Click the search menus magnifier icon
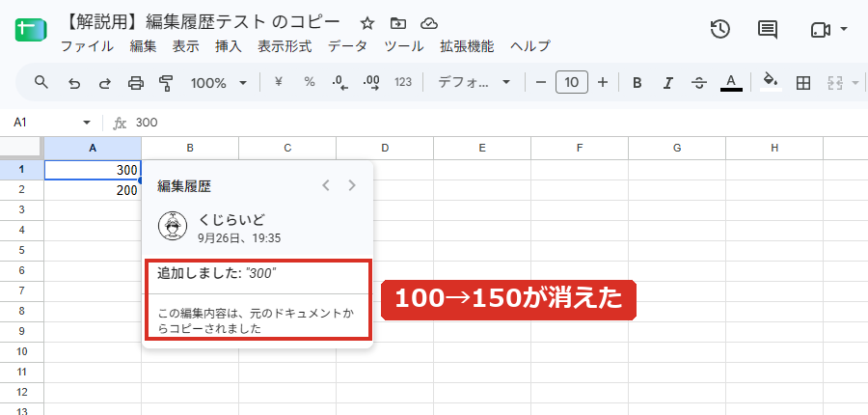 click(41, 83)
